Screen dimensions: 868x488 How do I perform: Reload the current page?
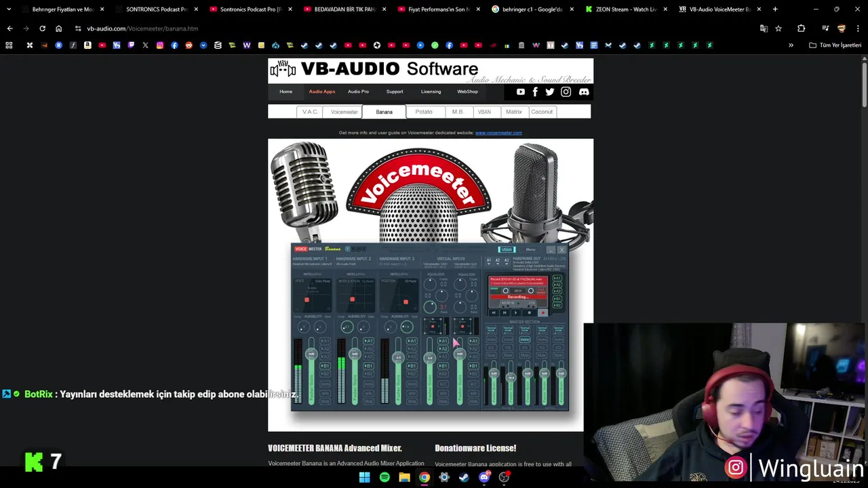point(42,28)
